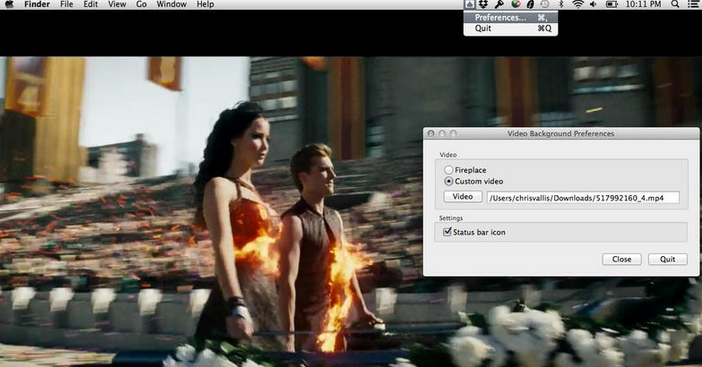Select the Fireplace radio option
The width and height of the screenshot is (702, 367).
[449, 170]
